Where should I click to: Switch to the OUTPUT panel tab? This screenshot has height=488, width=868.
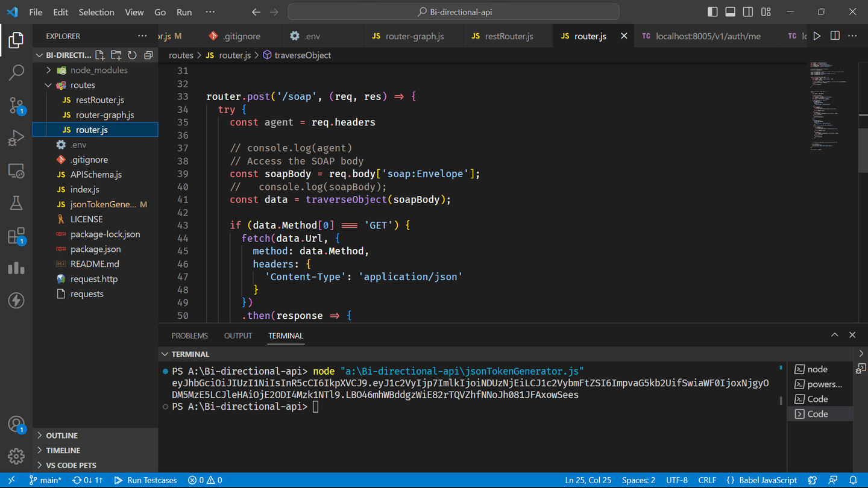pyautogui.click(x=238, y=336)
